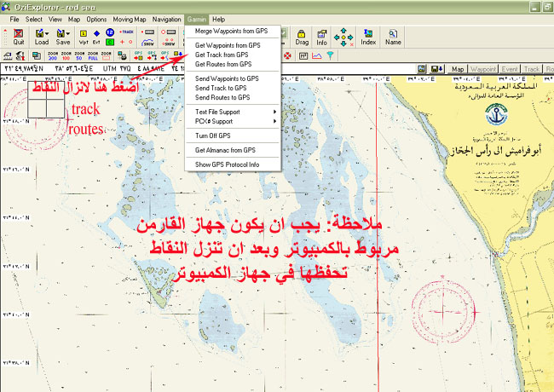Choose Merge Waypoints from GPS

coord(233,31)
